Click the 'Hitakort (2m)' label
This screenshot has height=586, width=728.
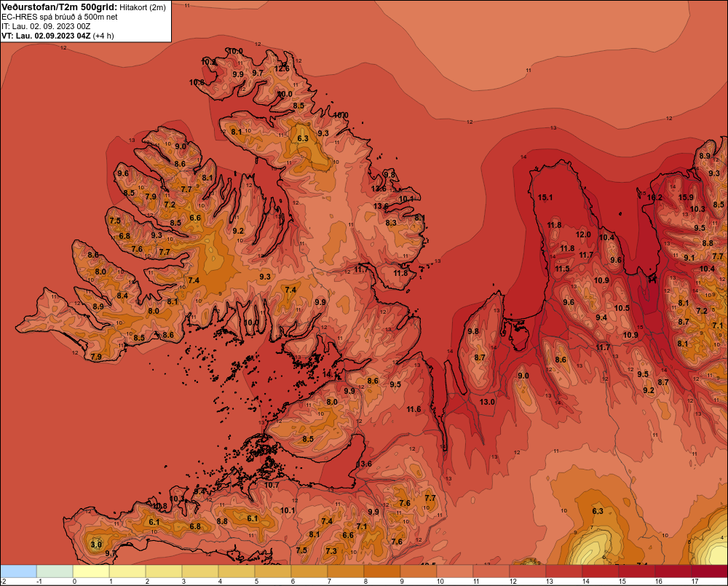pos(143,7)
